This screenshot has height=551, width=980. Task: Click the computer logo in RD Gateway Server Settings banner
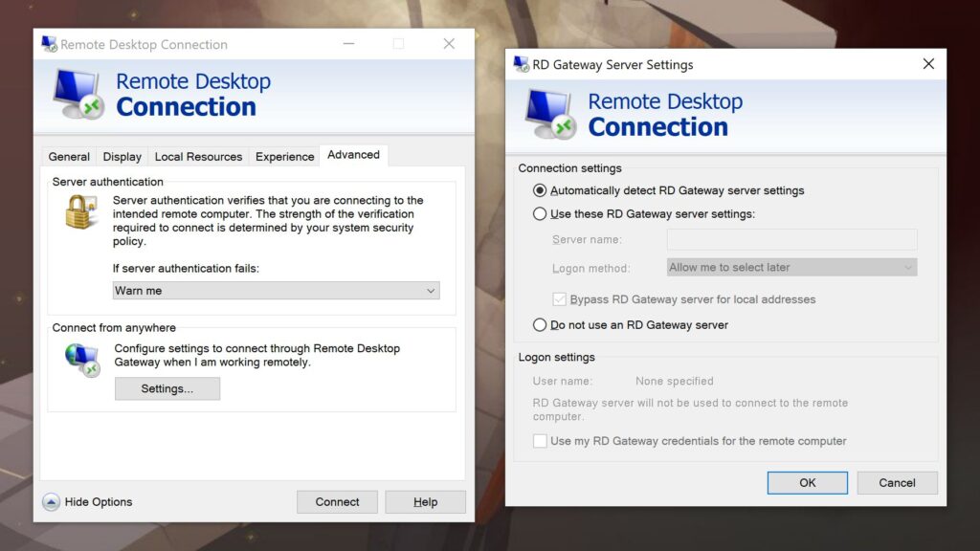click(550, 114)
